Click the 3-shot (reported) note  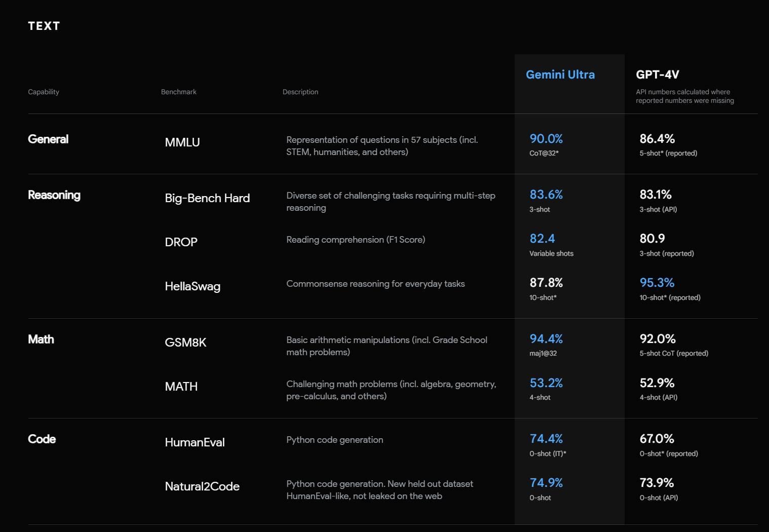coord(667,253)
